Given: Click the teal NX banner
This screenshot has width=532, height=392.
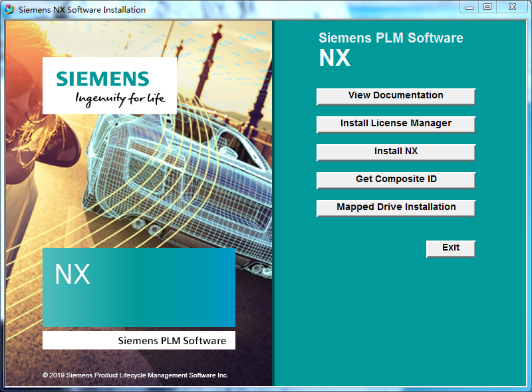Looking at the screenshot, I should [139, 287].
